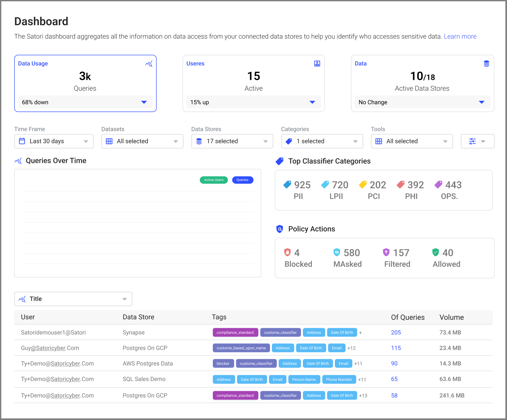Open the 65 queries count link
The height and width of the screenshot is (420, 507).
pos(394,379)
